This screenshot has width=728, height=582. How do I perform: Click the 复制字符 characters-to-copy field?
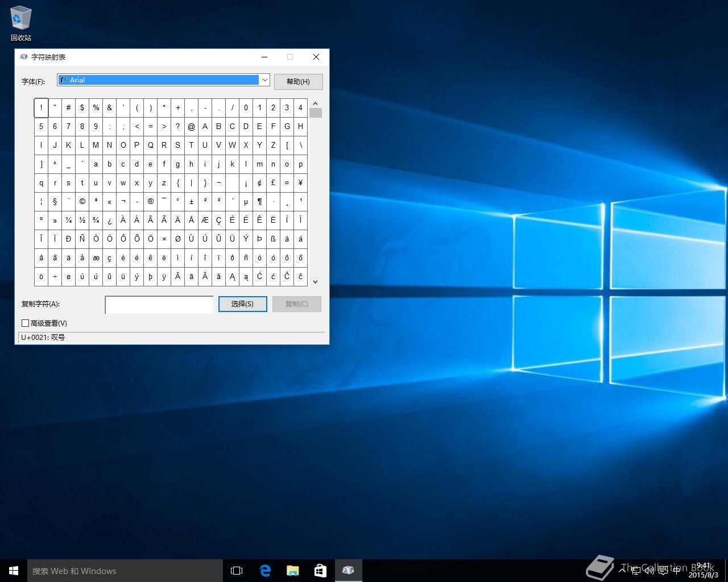(159, 305)
